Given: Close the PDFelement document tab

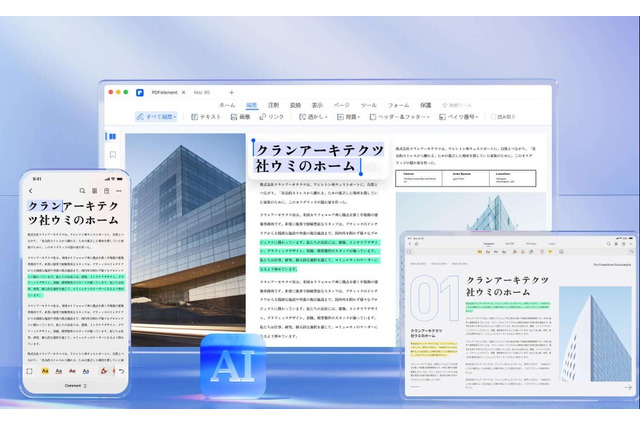Looking at the screenshot, I should click(x=184, y=93).
